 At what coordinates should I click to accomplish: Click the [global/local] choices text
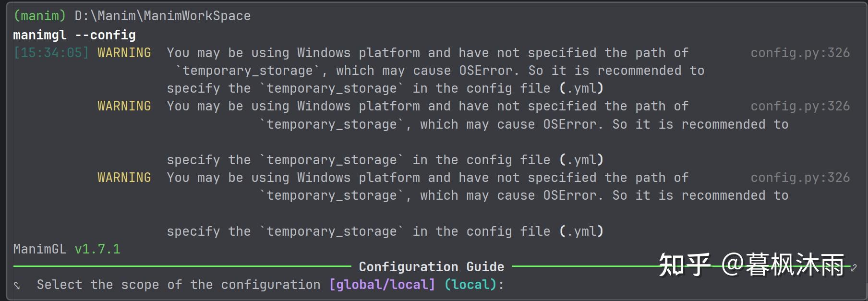(x=382, y=285)
